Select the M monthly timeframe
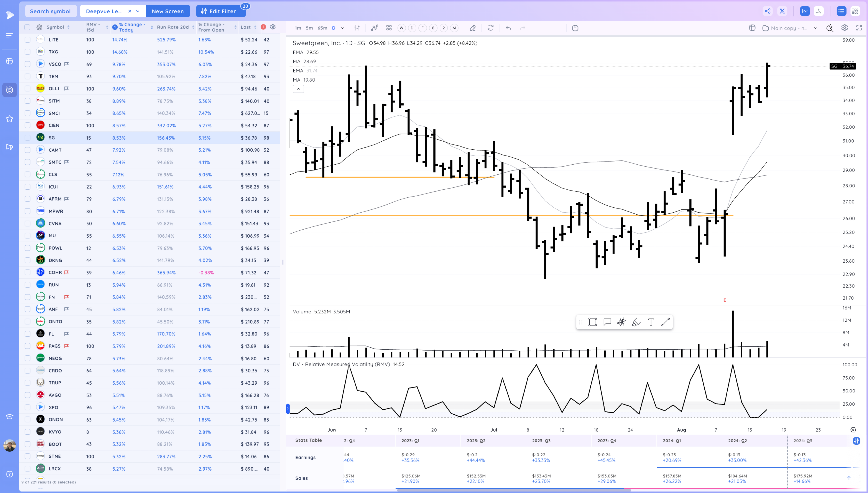 pos(454,28)
